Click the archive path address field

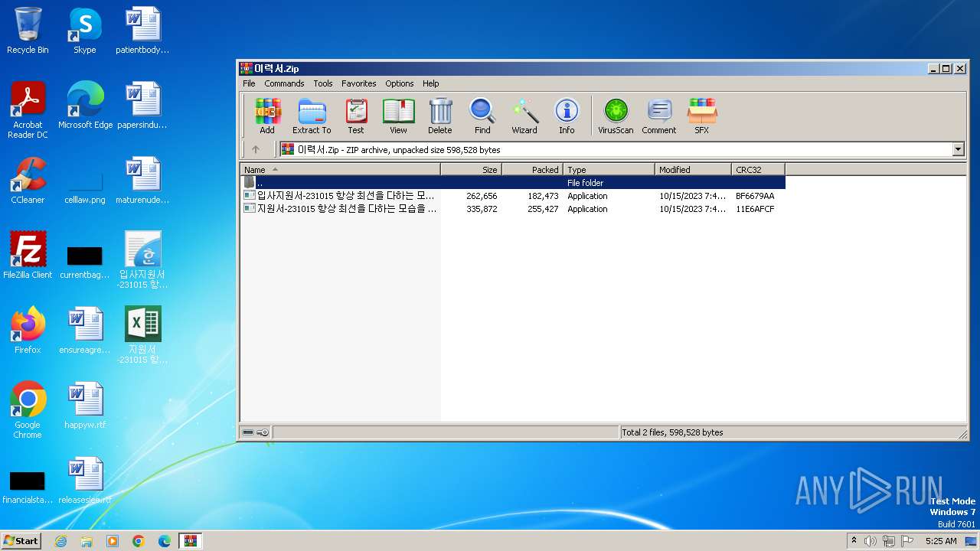(616, 150)
